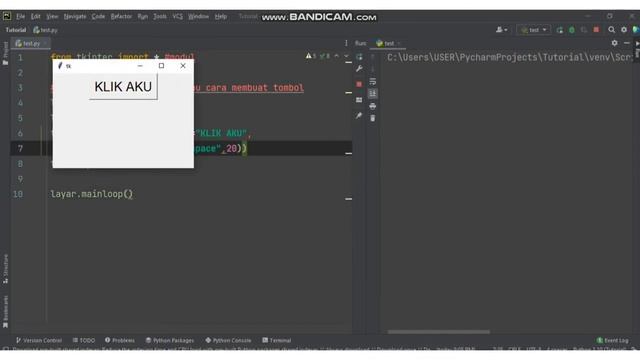Click the test.py breadcrumb in navigation bar
This screenshot has height=360, width=640.
tap(45, 30)
